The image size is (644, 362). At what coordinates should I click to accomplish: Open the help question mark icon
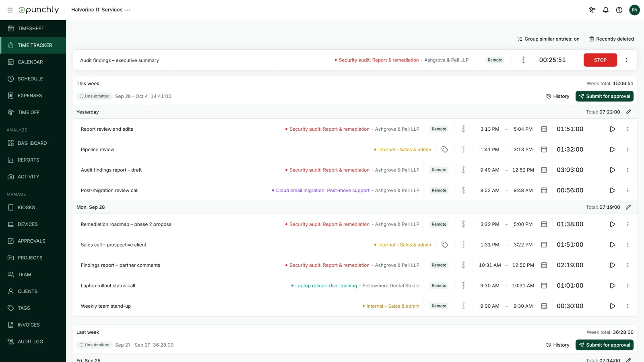(619, 10)
